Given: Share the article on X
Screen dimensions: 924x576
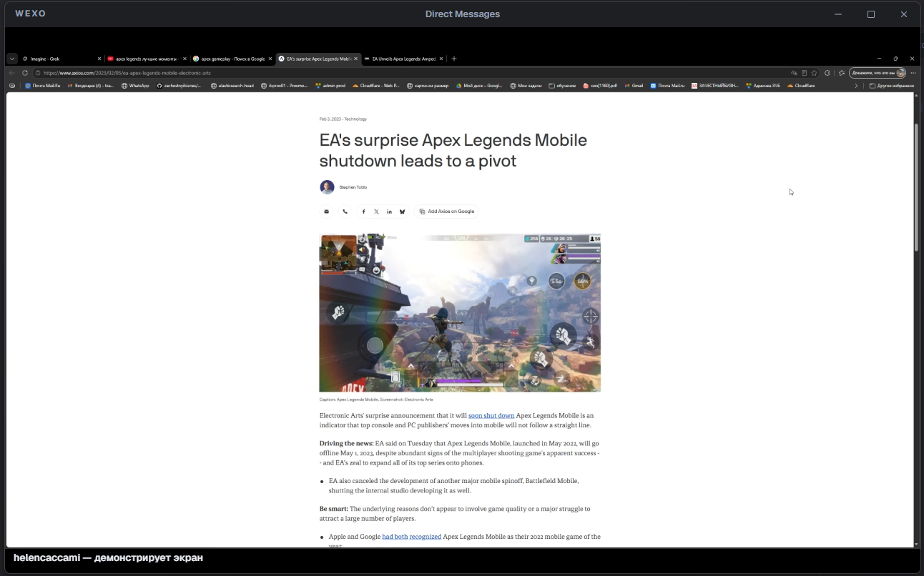Looking at the screenshot, I should click(x=376, y=212).
